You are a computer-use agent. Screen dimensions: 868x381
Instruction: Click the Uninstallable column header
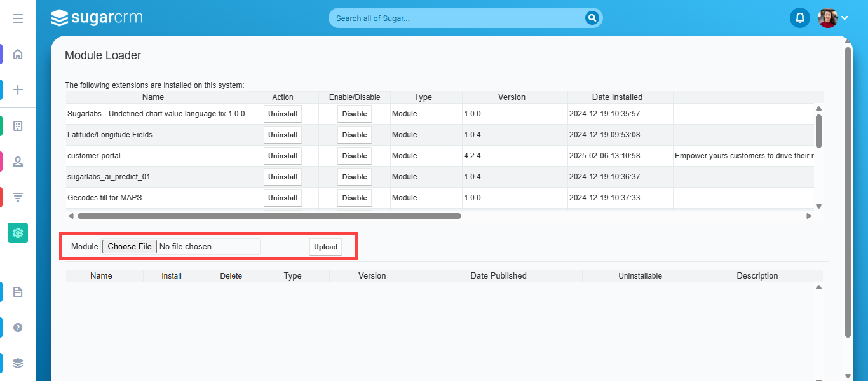pyautogui.click(x=640, y=276)
